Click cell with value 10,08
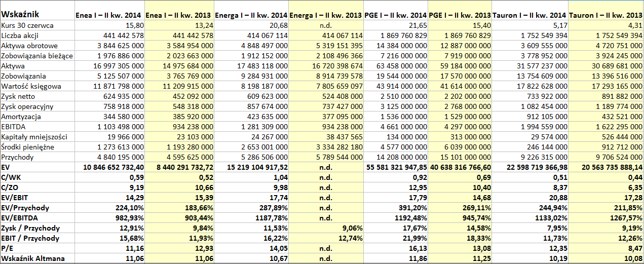This screenshot has width=644, height=264. tap(606, 258)
